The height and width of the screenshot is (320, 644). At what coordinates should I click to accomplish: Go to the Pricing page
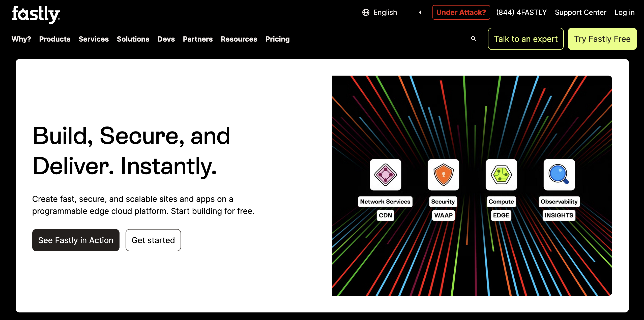[x=277, y=39]
